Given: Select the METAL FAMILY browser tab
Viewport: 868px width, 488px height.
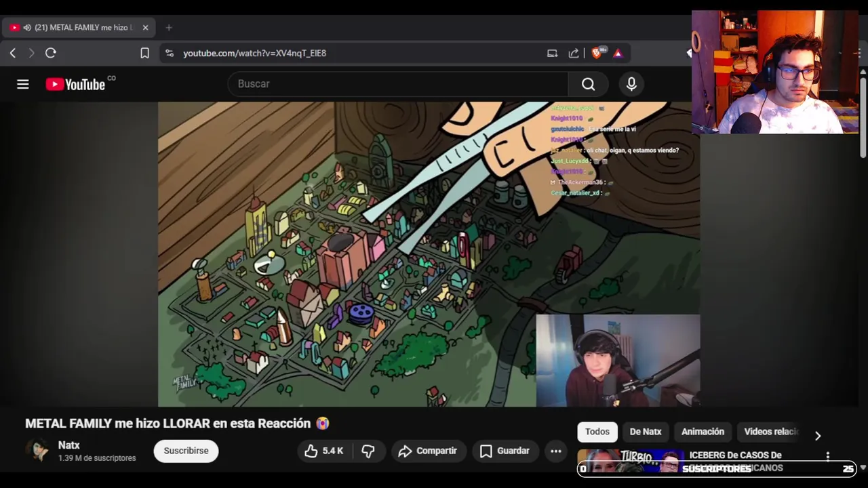Looking at the screenshot, I should click(x=79, y=28).
